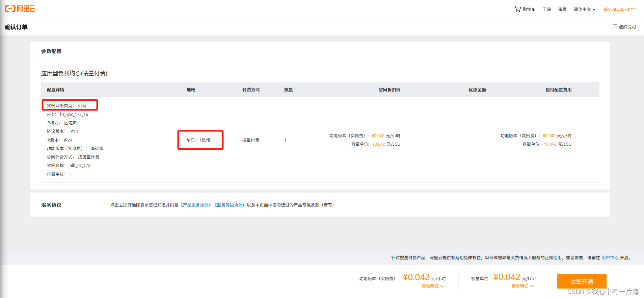This screenshot has width=644, height=298.
Task: Click the 立即开通 button
Action: (x=582, y=281)
